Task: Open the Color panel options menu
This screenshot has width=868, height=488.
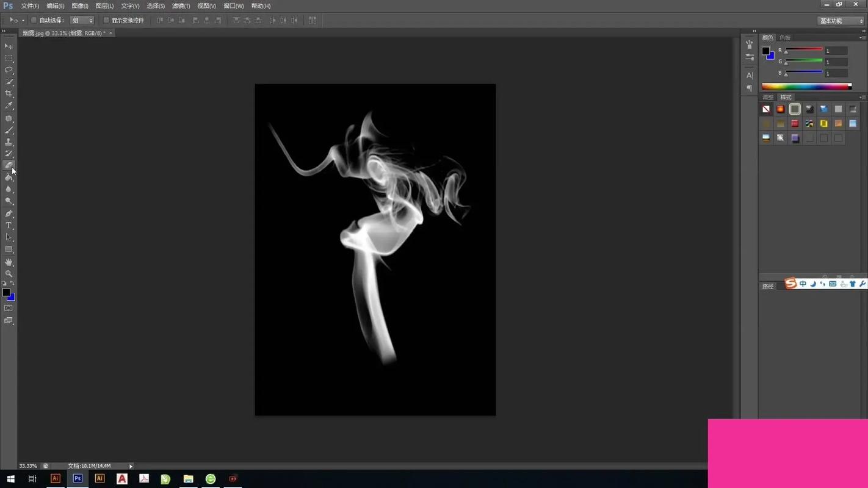Action: (x=863, y=38)
